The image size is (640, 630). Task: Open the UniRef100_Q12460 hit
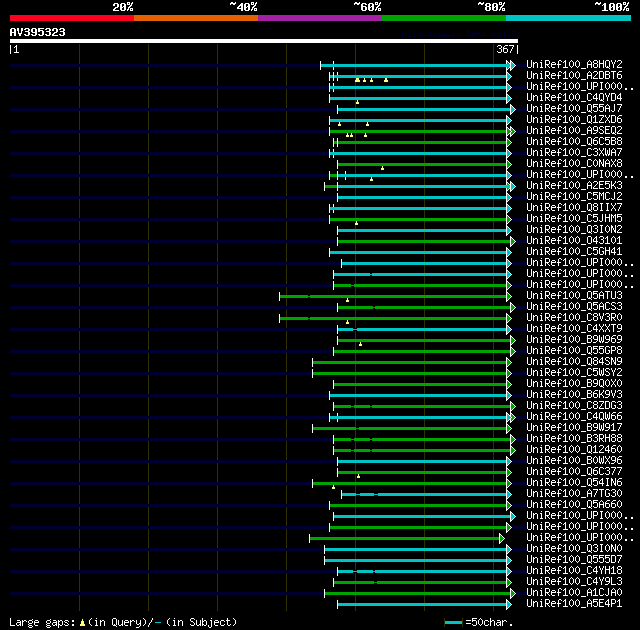point(574,450)
